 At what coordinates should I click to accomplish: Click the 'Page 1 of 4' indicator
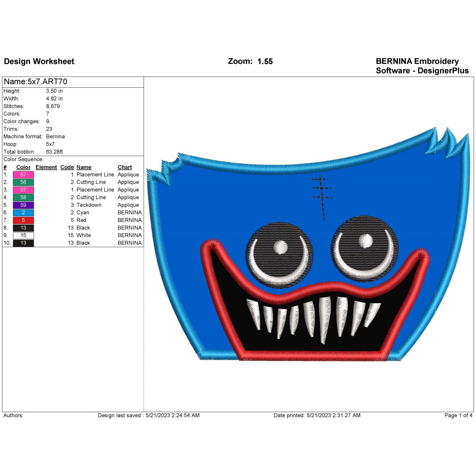[458, 415]
